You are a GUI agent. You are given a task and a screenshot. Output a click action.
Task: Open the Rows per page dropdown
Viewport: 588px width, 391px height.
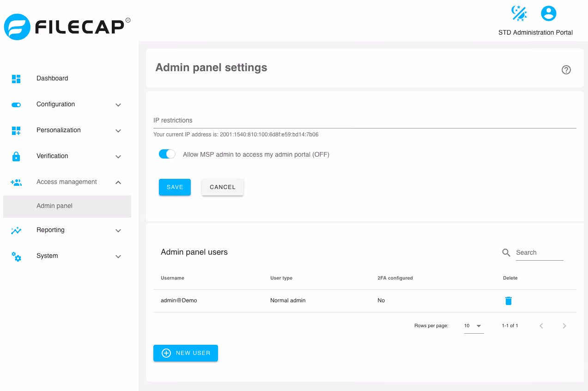474,326
